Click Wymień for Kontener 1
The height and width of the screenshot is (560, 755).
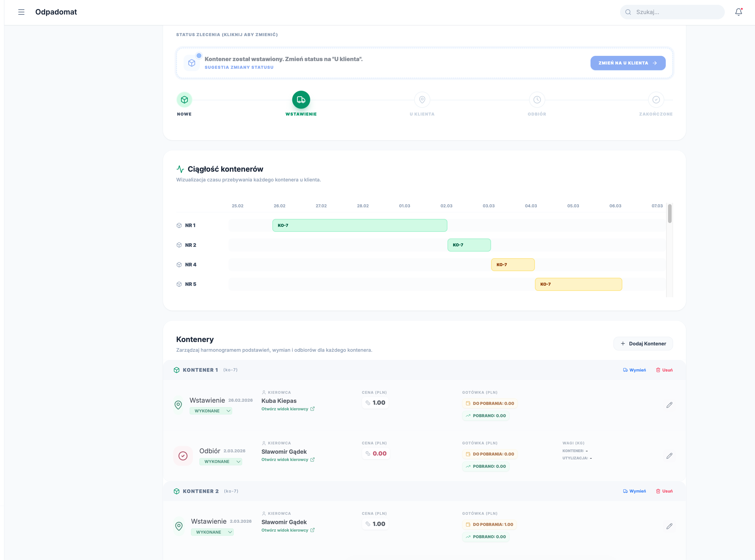[634, 370]
